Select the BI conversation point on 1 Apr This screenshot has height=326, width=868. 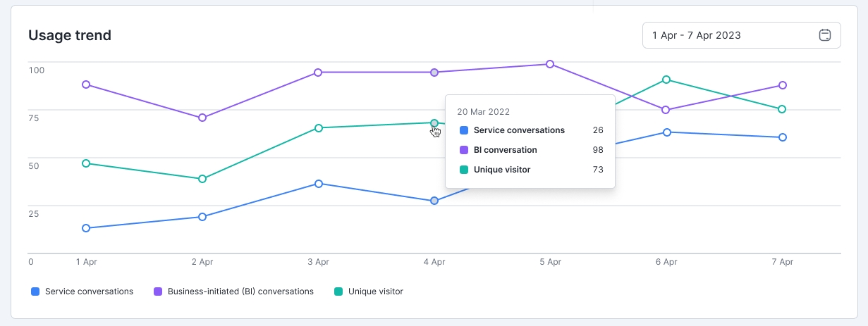86,84
